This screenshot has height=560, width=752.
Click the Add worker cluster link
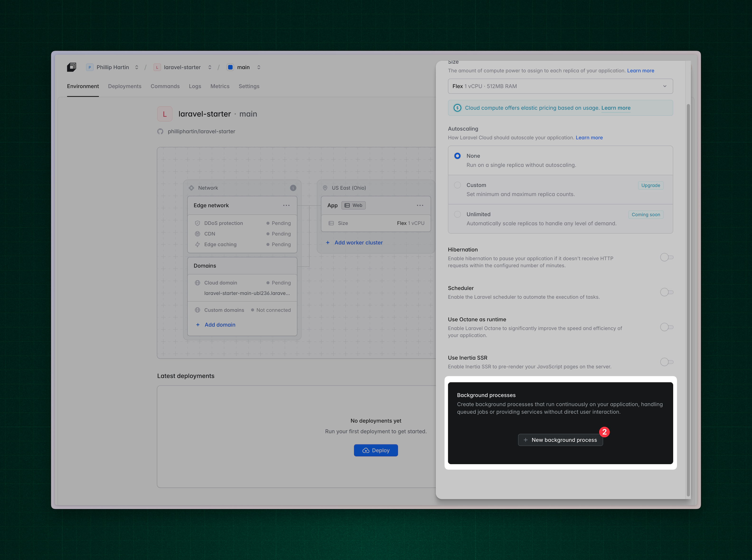coord(358,243)
